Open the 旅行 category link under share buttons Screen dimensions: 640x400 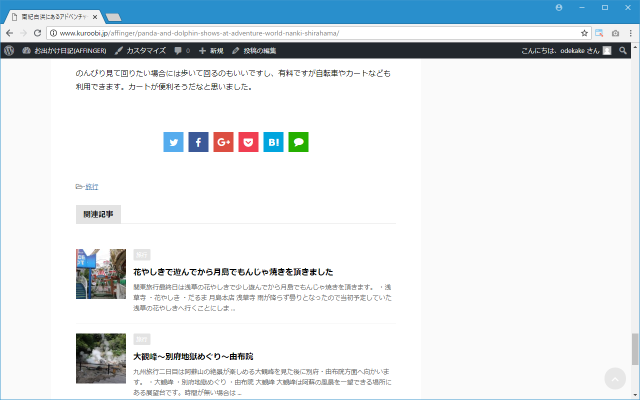pos(92,187)
